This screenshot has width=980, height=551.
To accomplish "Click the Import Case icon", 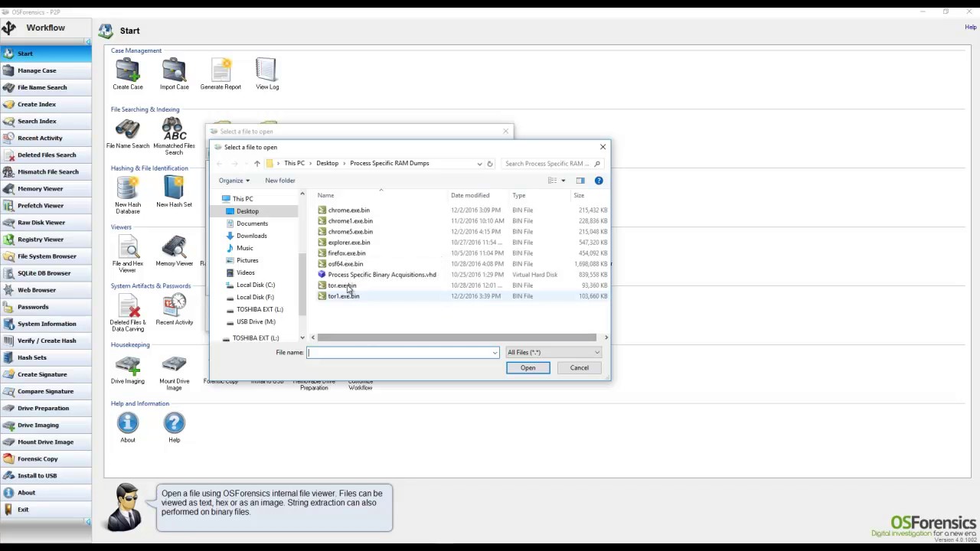I will [174, 73].
